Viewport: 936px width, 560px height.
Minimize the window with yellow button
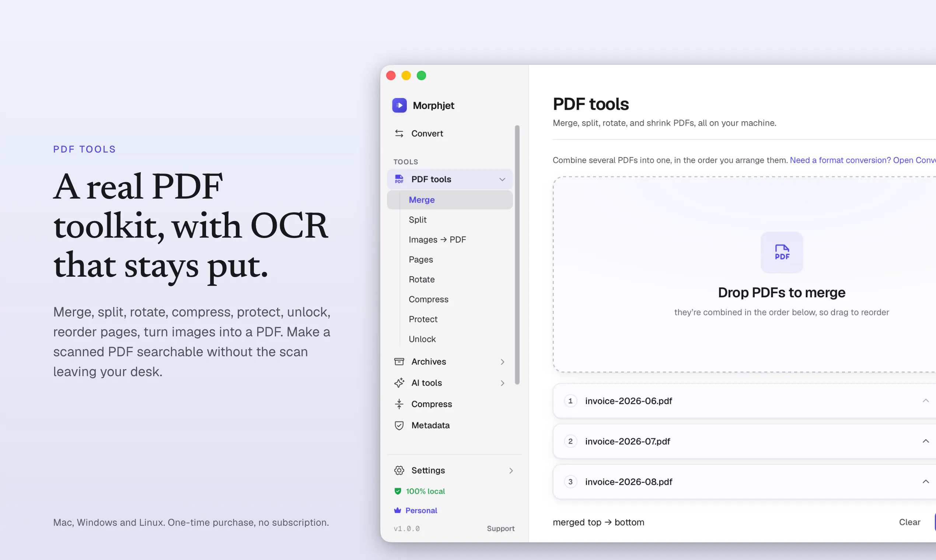406,76
